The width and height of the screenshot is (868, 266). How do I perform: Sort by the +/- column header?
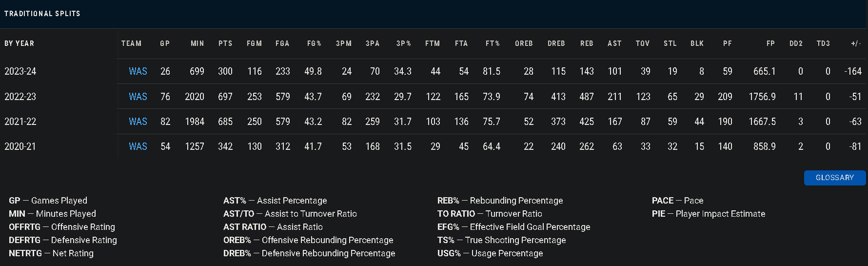856,43
